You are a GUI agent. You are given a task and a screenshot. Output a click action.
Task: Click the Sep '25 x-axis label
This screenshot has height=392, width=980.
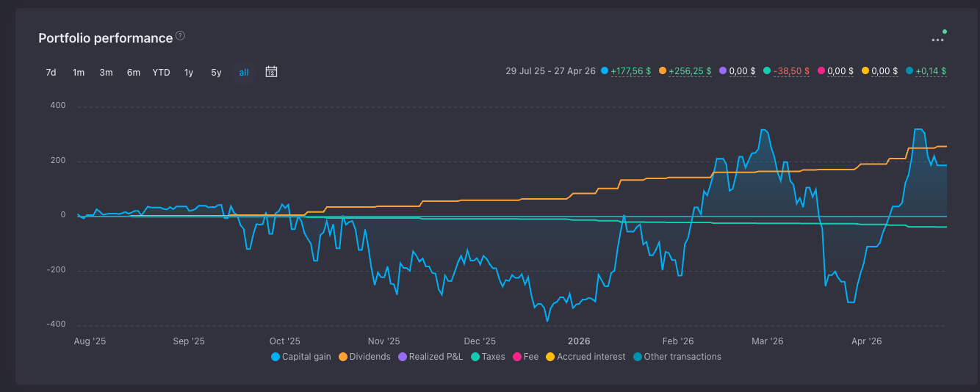tap(189, 341)
